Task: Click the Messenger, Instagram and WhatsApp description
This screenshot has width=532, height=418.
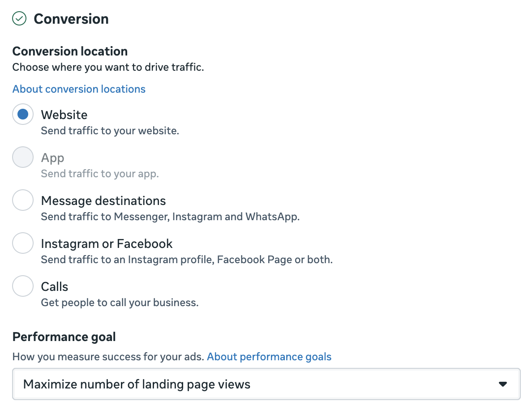Action: (x=170, y=217)
